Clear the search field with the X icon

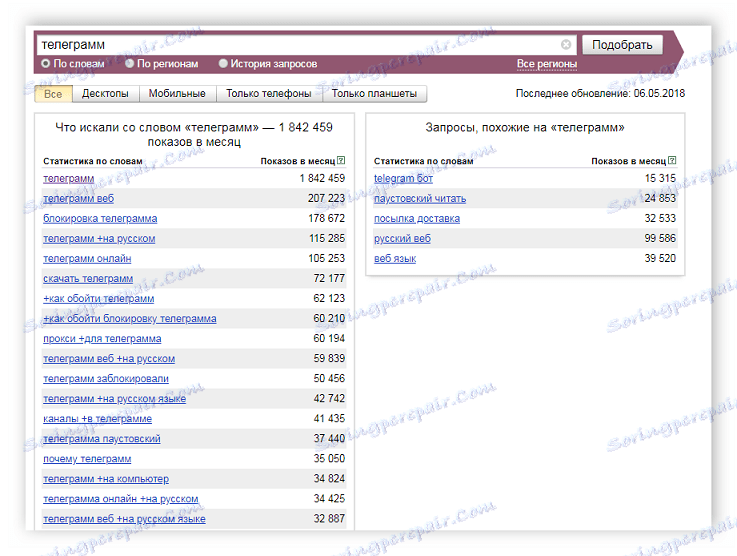point(566,44)
